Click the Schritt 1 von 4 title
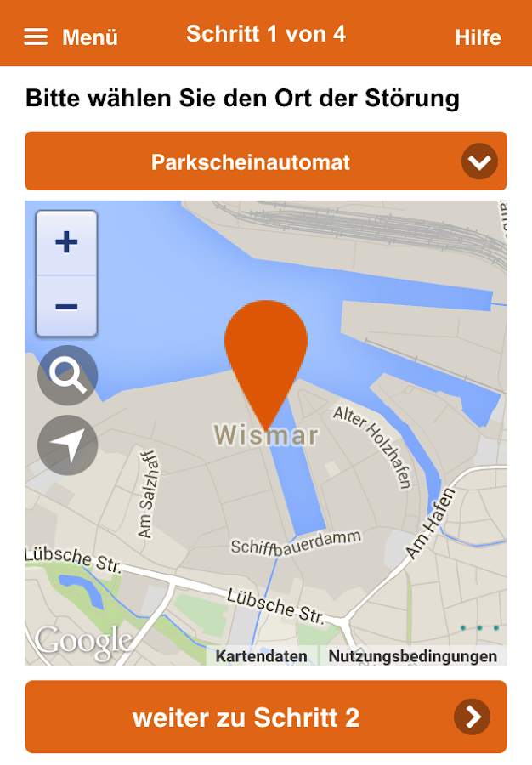 coord(266,34)
